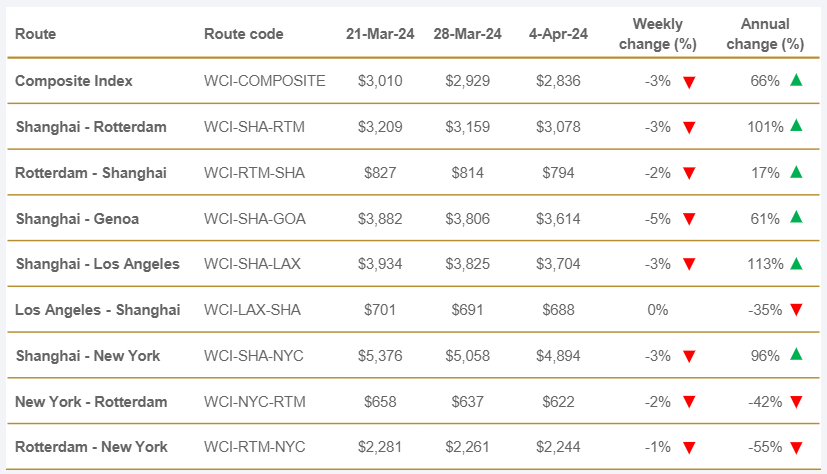The image size is (827, 474).
Task: Select the Los Angeles - Shanghai route name
Action: (x=98, y=310)
